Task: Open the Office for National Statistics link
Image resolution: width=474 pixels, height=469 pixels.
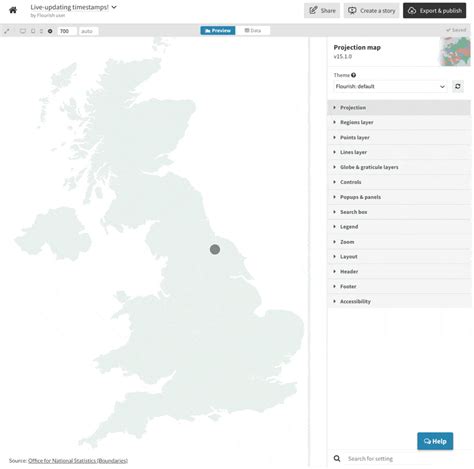Action: tap(78, 461)
